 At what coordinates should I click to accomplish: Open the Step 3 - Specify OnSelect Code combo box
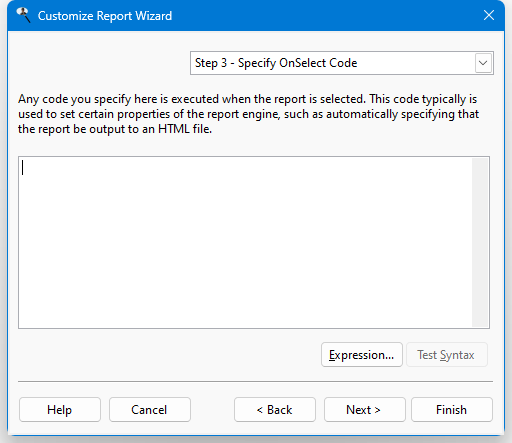click(342, 63)
